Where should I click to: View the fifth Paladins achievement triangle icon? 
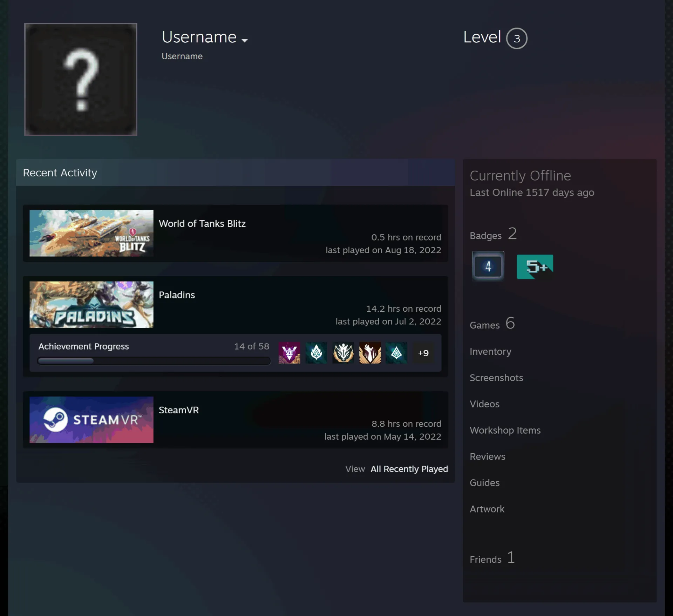(x=396, y=353)
